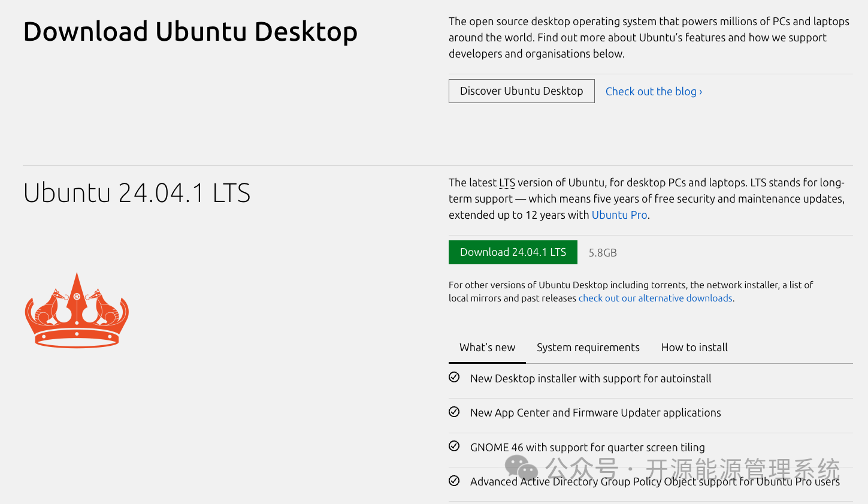
Task: Click the Advanced Active Directory Group Policy text
Action: coord(655,482)
